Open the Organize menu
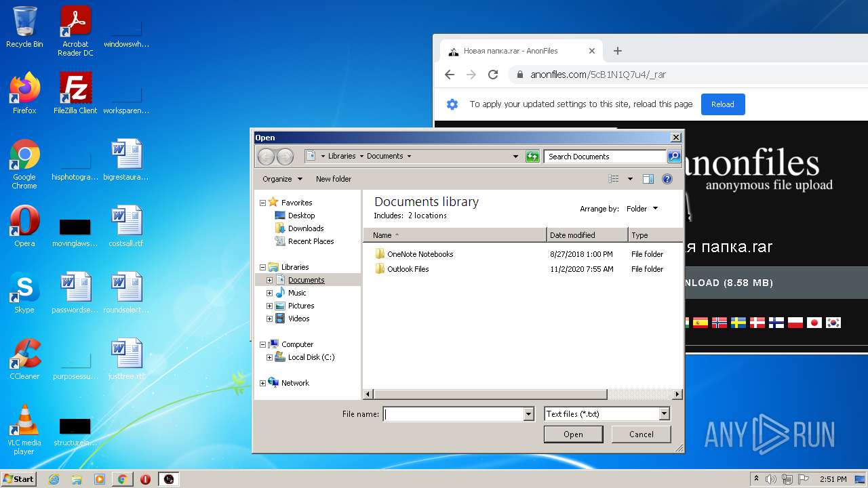Screen dimensions: 868x488 click(282, 179)
